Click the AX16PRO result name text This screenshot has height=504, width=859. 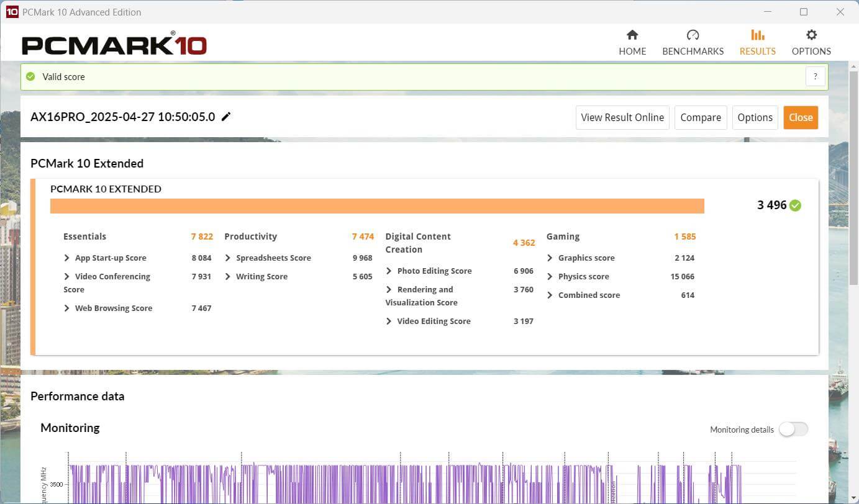tap(122, 117)
